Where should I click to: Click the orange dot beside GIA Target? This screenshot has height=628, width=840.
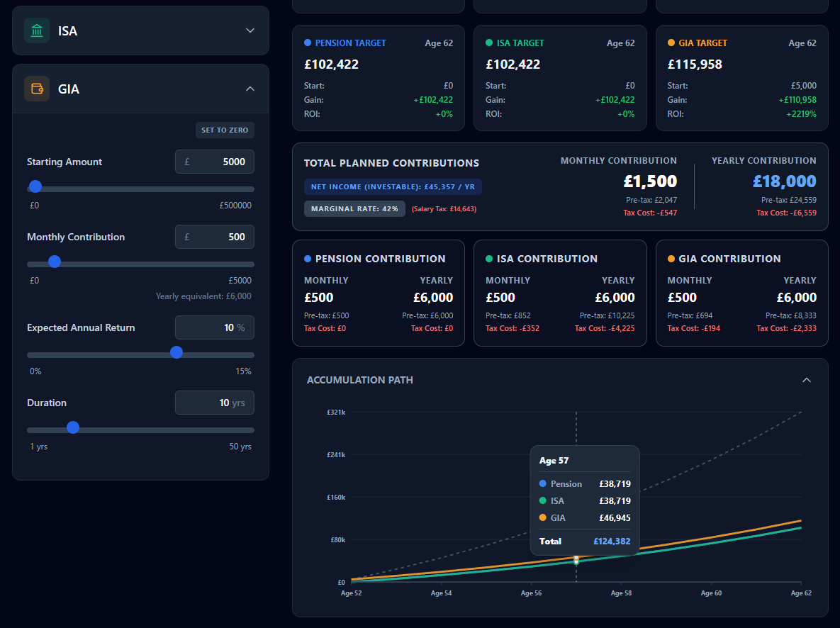click(671, 43)
